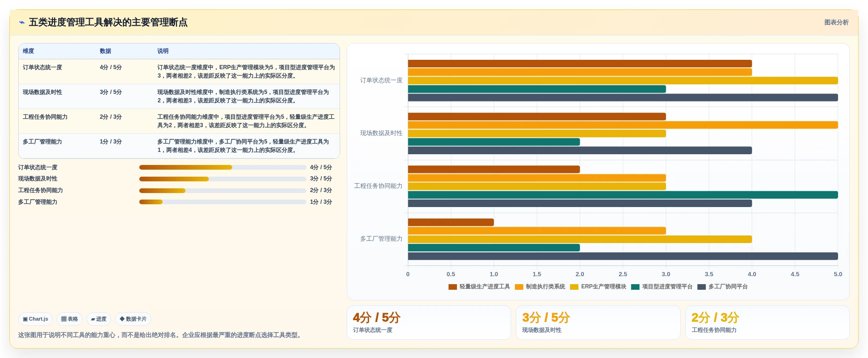Click the 多工厂管理能力 chart axis label
The image size is (868, 358).
pyautogui.click(x=381, y=239)
